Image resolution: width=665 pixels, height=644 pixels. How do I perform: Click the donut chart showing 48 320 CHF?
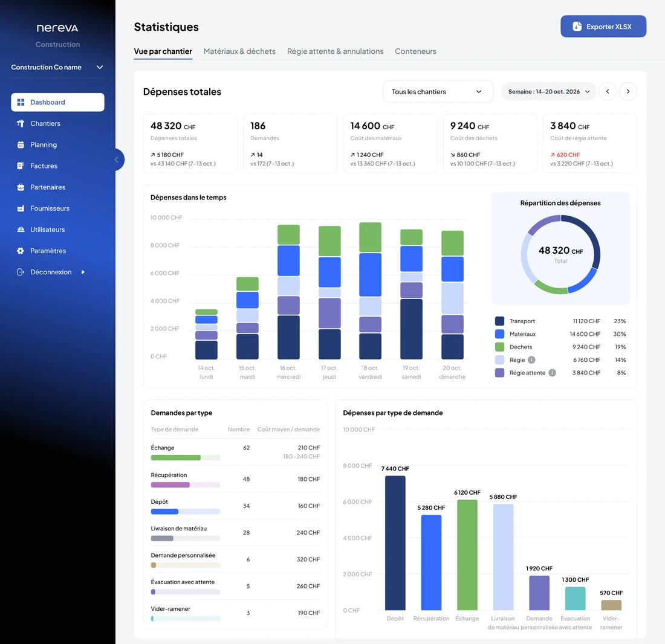point(560,254)
